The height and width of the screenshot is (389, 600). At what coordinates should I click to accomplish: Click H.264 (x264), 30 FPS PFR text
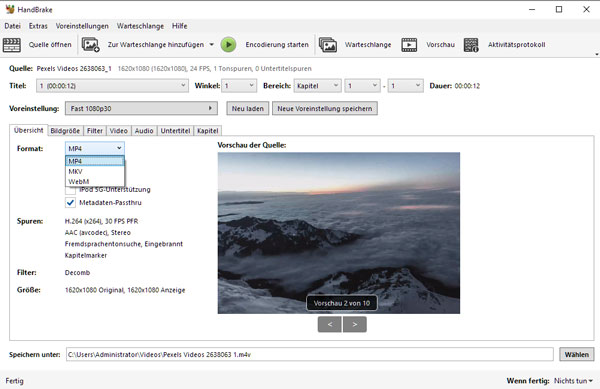point(101,221)
